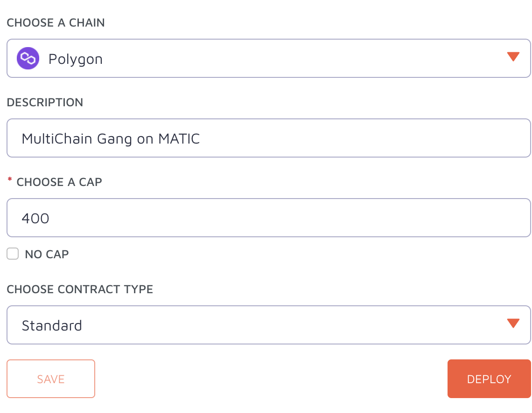Image resolution: width=532 pixels, height=413 pixels.
Task: Click the purple Polygon chain logo
Action: tap(28, 58)
